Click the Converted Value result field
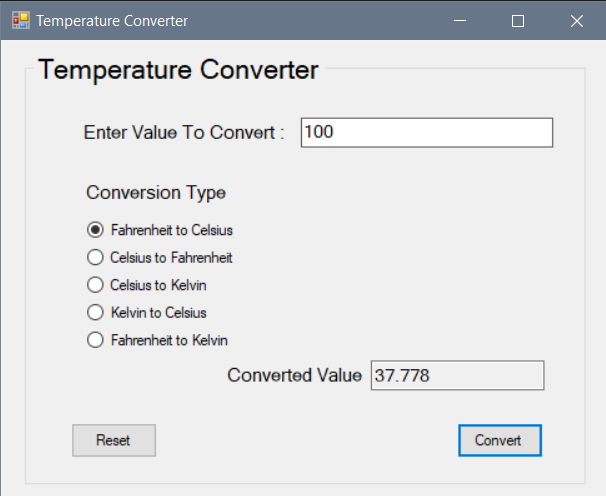The height and width of the screenshot is (496, 606). pyautogui.click(x=457, y=375)
